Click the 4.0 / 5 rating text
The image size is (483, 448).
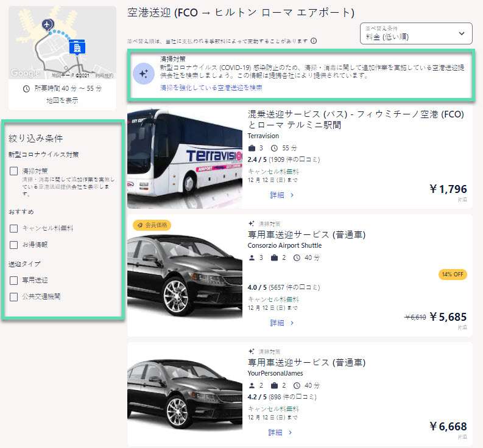[x=257, y=287]
